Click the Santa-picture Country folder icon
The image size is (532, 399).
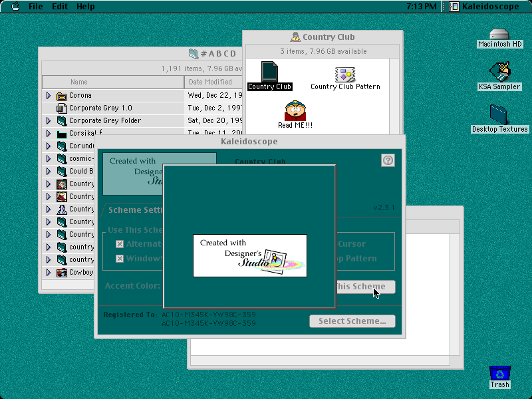coord(61,184)
